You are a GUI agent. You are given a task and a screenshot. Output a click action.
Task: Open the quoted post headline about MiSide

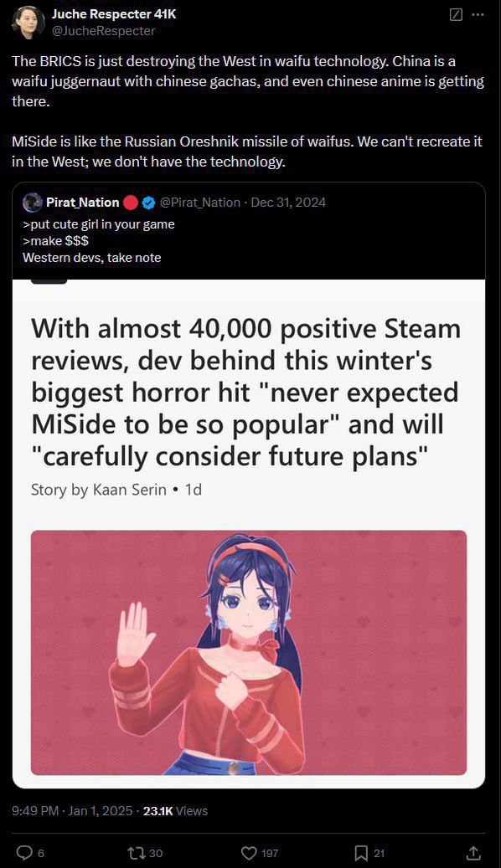click(246, 393)
